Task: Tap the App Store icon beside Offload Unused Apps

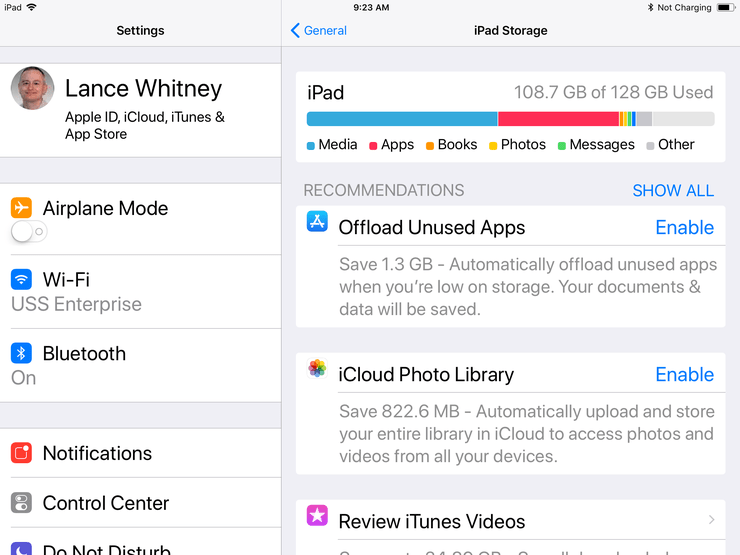Action: point(317,221)
